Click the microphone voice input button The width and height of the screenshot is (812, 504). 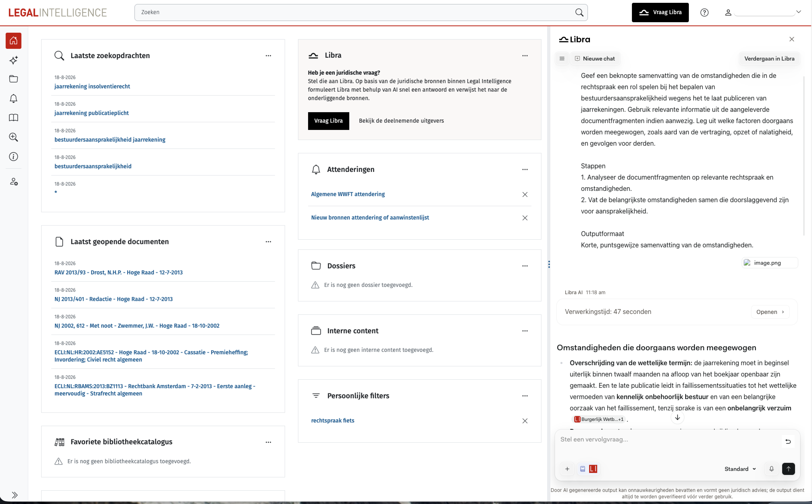pyautogui.click(x=771, y=469)
